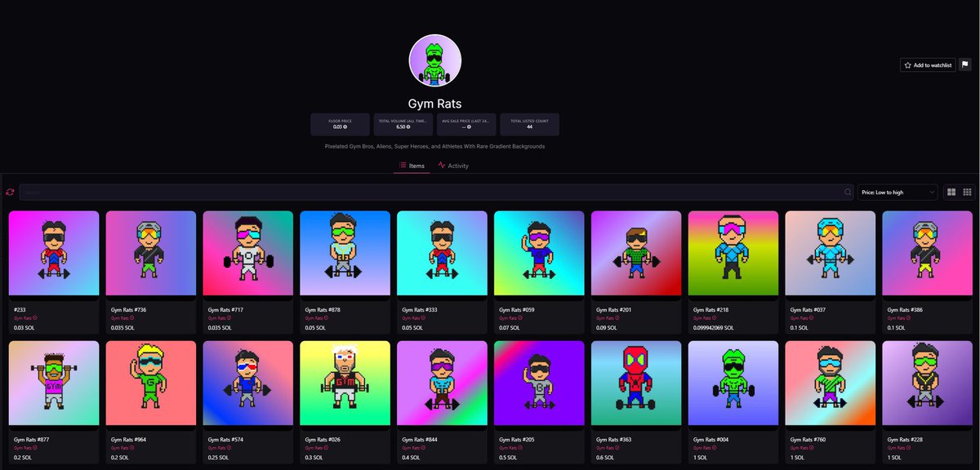Click verified badge on Gym Rats #218 card
Image resolution: width=980 pixels, height=470 pixels.
click(715, 318)
